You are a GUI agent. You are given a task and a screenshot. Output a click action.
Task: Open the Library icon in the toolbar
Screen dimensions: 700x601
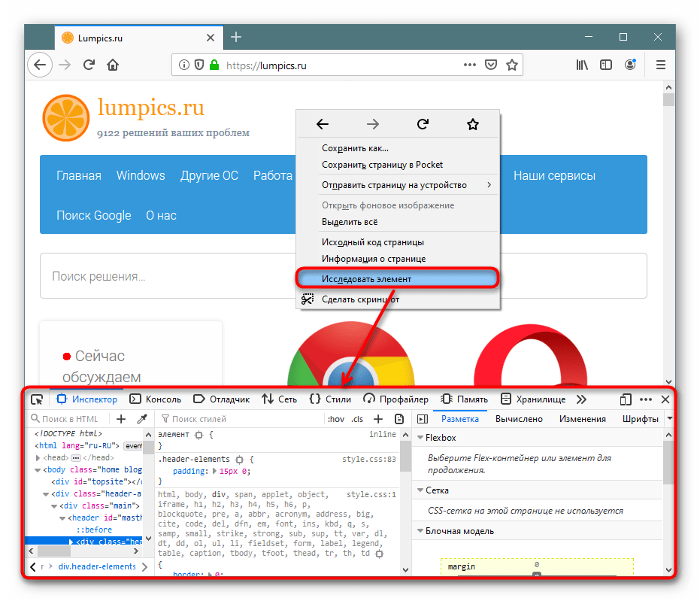[582, 65]
